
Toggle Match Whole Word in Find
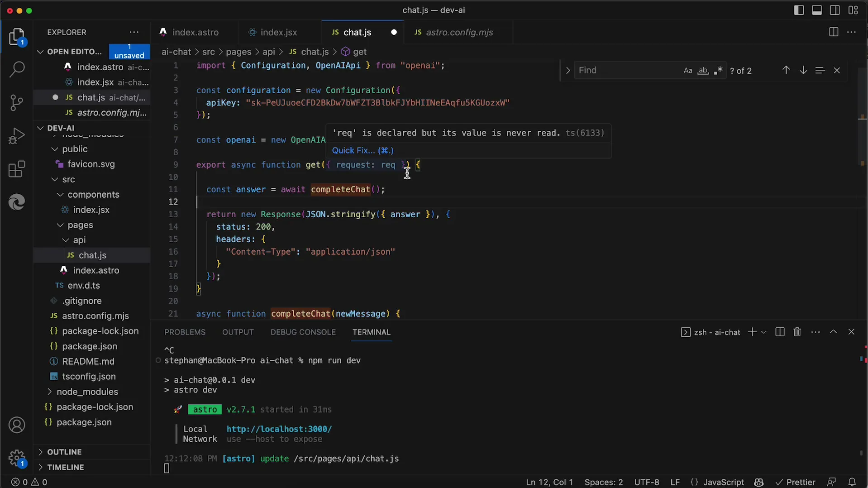pos(703,71)
